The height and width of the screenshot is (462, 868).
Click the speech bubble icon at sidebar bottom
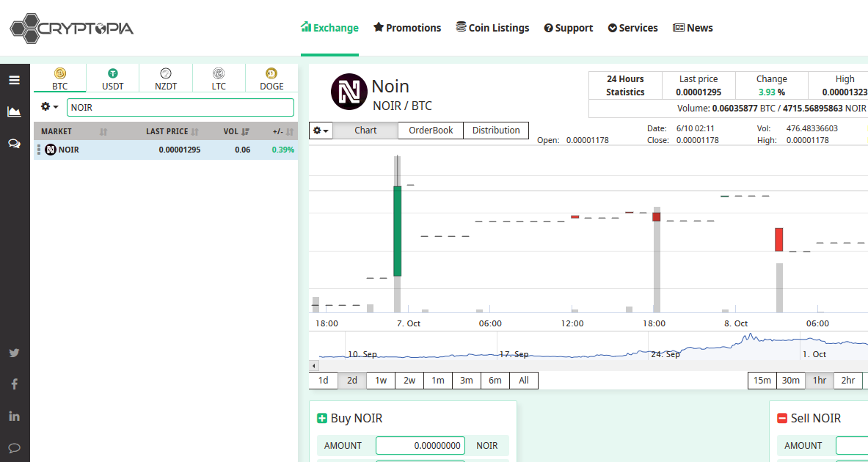[x=15, y=447]
